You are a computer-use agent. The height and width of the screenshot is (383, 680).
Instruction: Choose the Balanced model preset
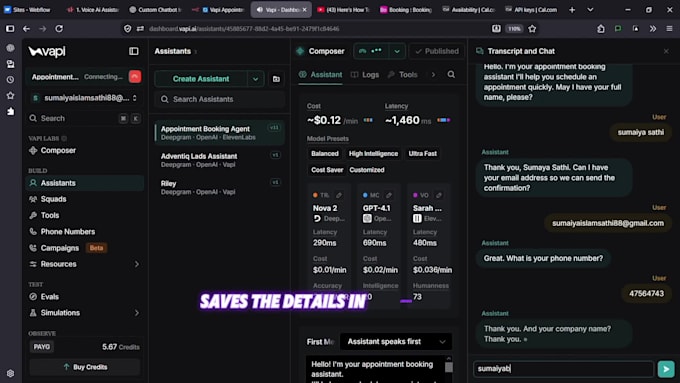324,154
